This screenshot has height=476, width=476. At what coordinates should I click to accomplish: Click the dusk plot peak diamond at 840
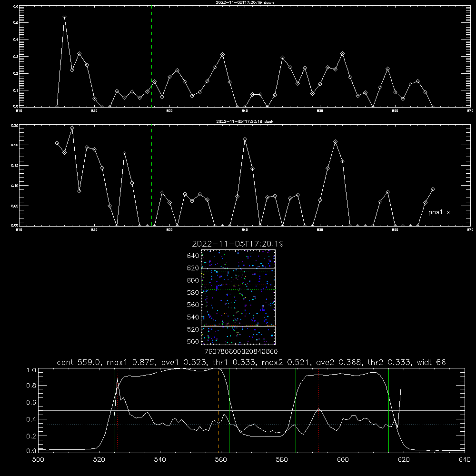tap(245, 139)
